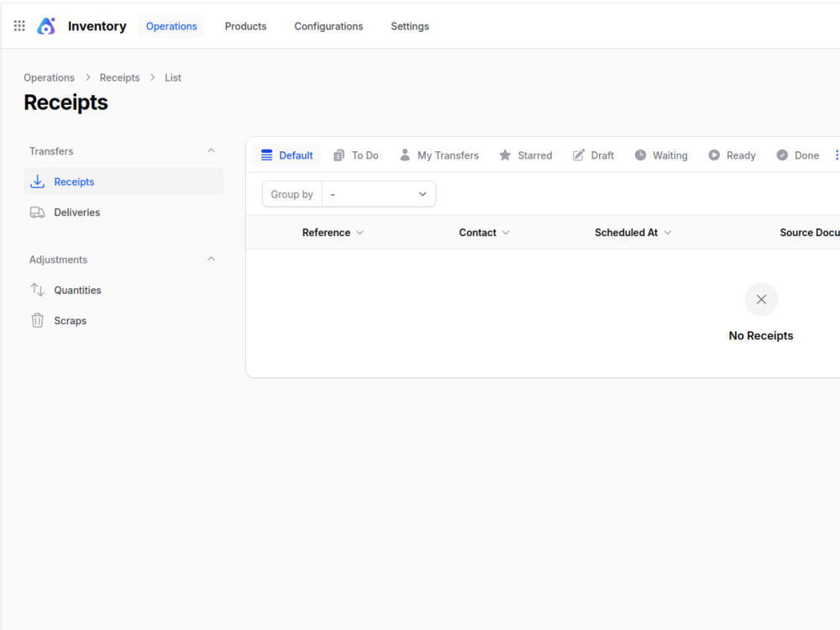Click the Deliveries truck icon
The image size is (840, 630).
click(x=37, y=213)
